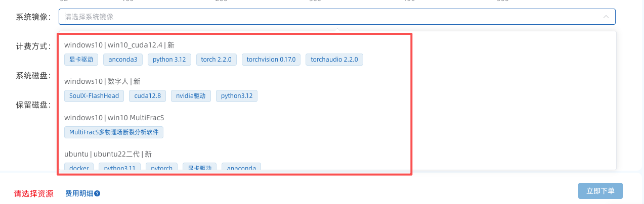Viewport: 644px width, 204px height.
Task: Click the cuda12.8 tag
Action: tap(147, 96)
